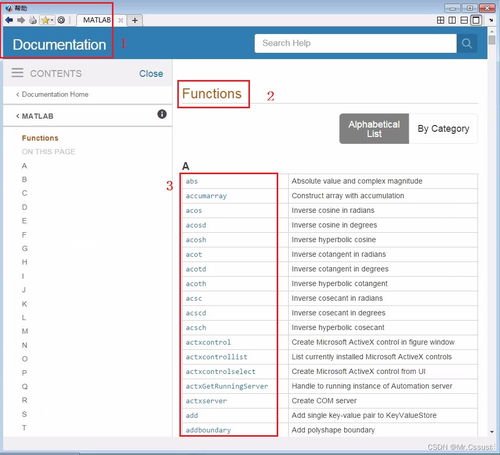Click the round gear icon in the toolbar

click(61, 20)
